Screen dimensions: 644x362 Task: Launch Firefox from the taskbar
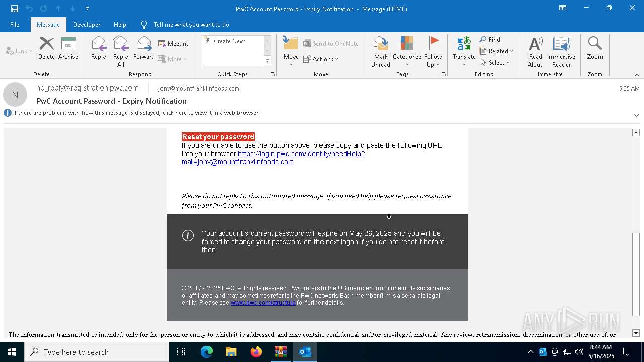[256, 352]
